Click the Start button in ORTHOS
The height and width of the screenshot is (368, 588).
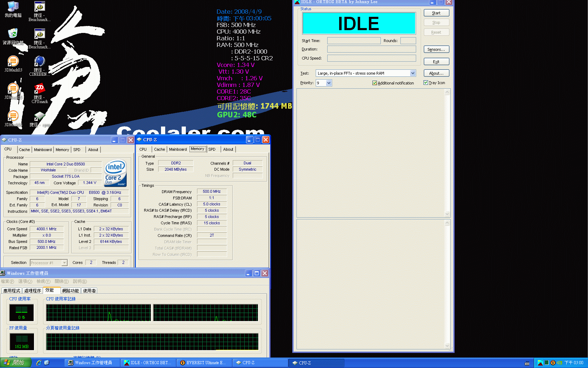pos(436,13)
